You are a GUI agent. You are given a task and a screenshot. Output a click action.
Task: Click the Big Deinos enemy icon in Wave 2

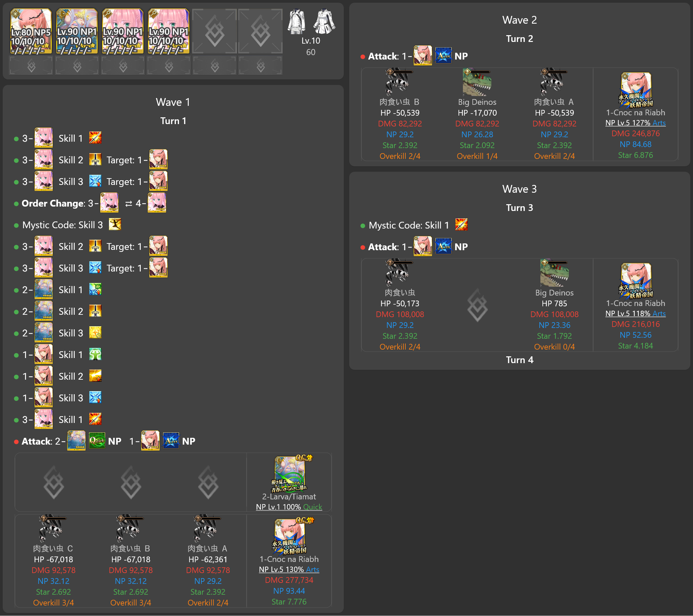(477, 82)
